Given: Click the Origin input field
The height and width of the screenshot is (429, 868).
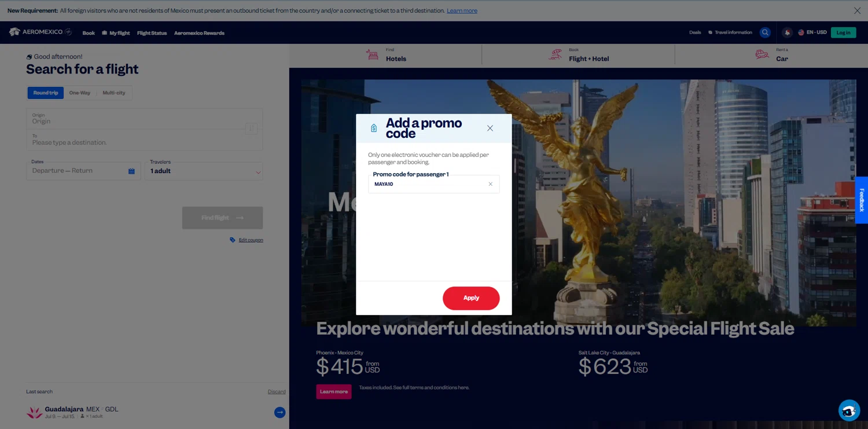Looking at the screenshot, I should [x=136, y=119].
